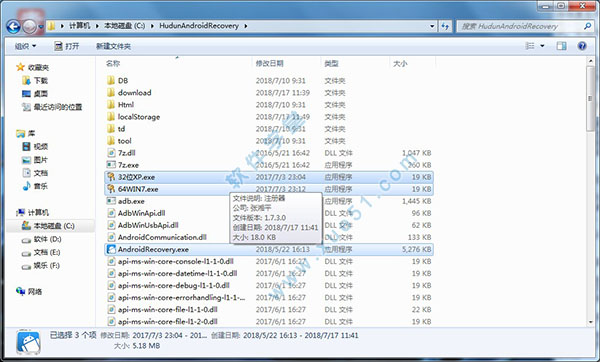The image size is (600, 362).
Task: Sort by 名称 column header
Action: tap(113, 63)
